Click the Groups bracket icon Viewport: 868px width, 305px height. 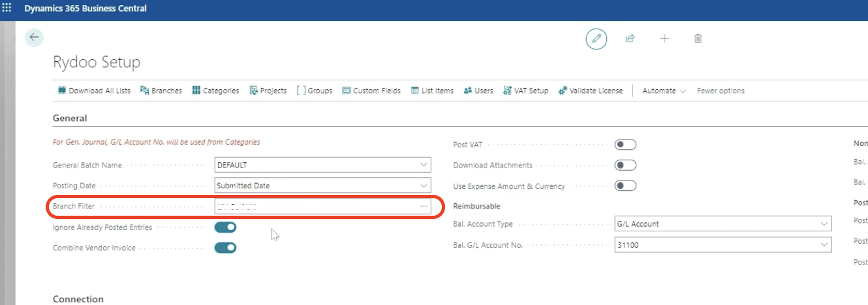[x=301, y=91]
